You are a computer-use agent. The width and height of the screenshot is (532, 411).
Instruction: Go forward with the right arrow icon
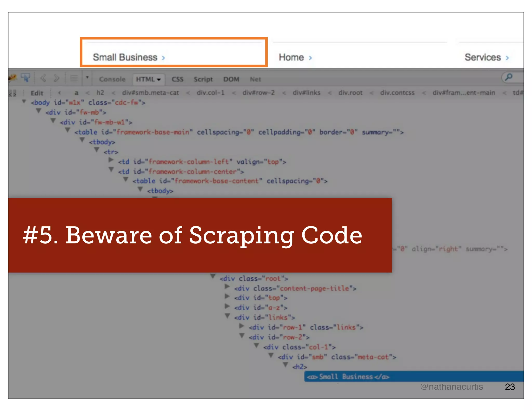coord(56,78)
